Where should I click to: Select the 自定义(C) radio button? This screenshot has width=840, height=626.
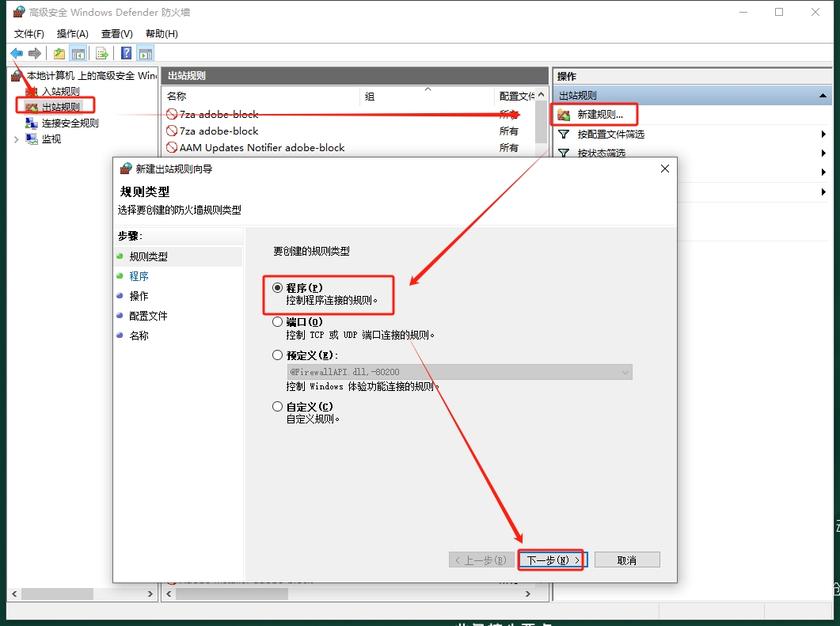pos(278,407)
